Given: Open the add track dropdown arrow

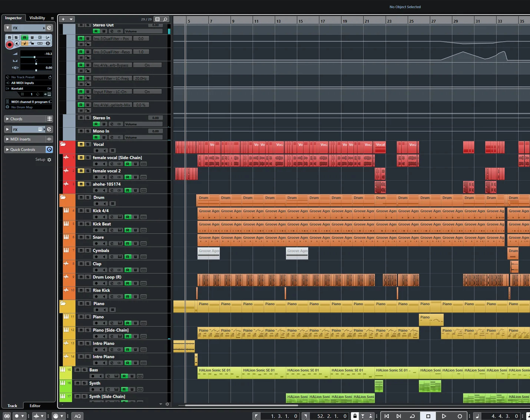Looking at the screenshot, I should coord(71,19).
